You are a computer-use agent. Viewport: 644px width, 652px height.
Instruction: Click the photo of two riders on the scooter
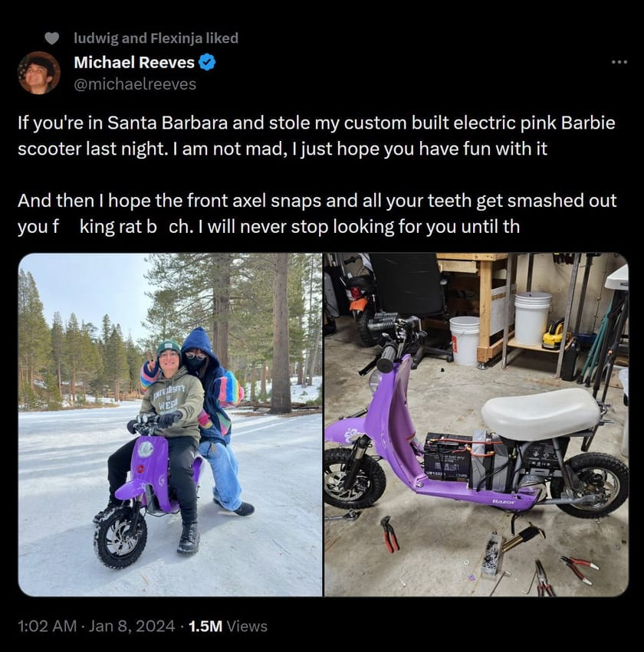coord(169,425)
